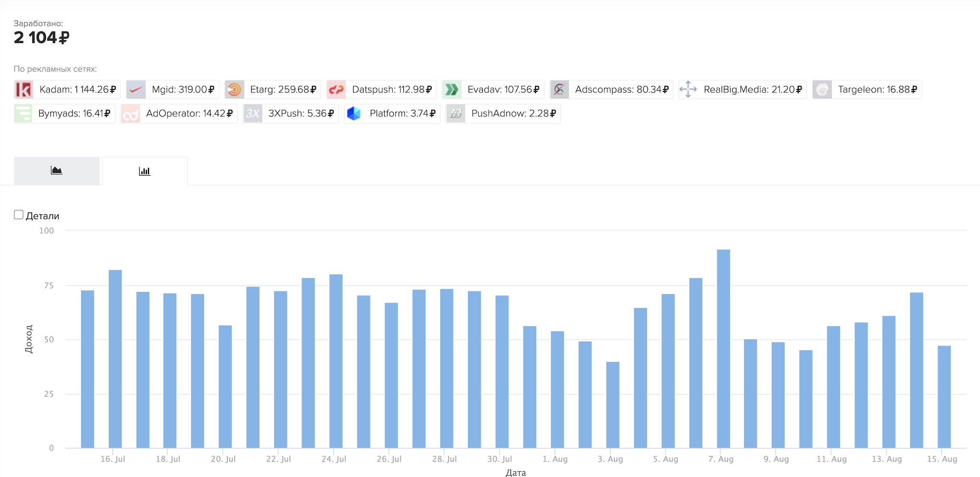
Task: Click the chart bar above 30. Jul
Action: (x=502, y=372)
